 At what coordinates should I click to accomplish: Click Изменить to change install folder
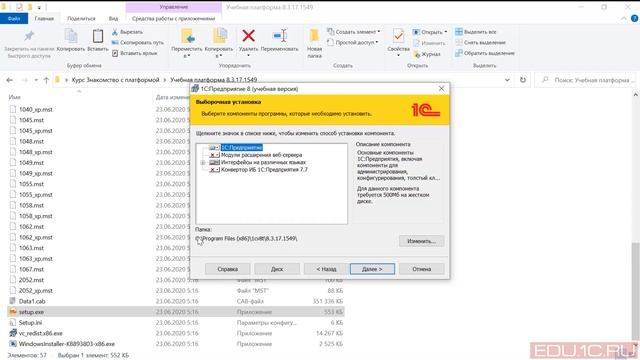[x=422, y=241]
